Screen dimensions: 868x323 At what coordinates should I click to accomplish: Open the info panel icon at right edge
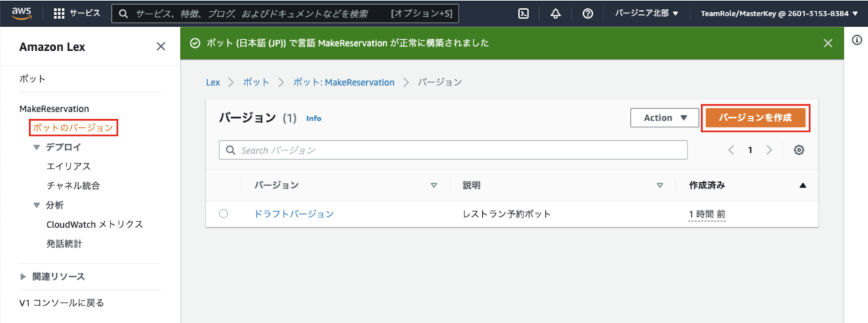click(856, 41)
